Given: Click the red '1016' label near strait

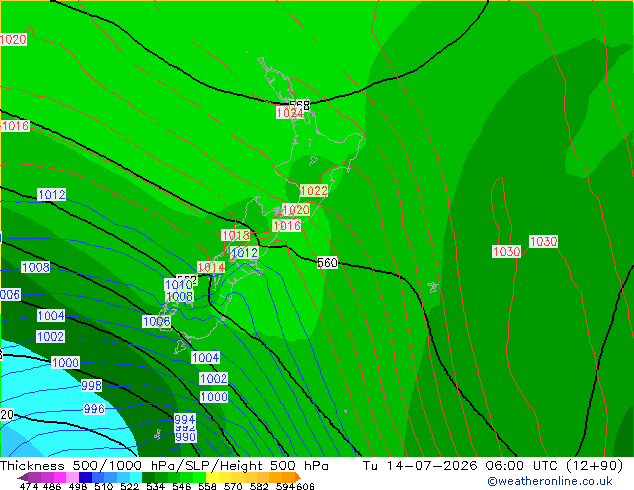Looking at the screenshot, I should (287, 225).
